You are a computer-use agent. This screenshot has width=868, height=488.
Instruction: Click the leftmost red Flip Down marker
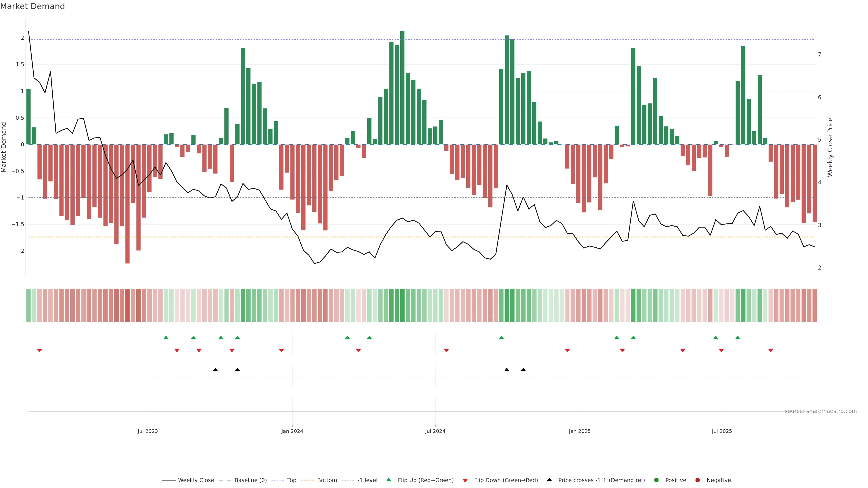(39, 351)
